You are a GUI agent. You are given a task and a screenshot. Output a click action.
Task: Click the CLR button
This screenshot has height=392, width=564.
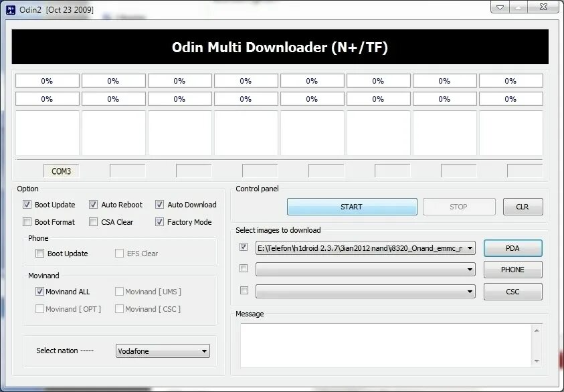523,207
